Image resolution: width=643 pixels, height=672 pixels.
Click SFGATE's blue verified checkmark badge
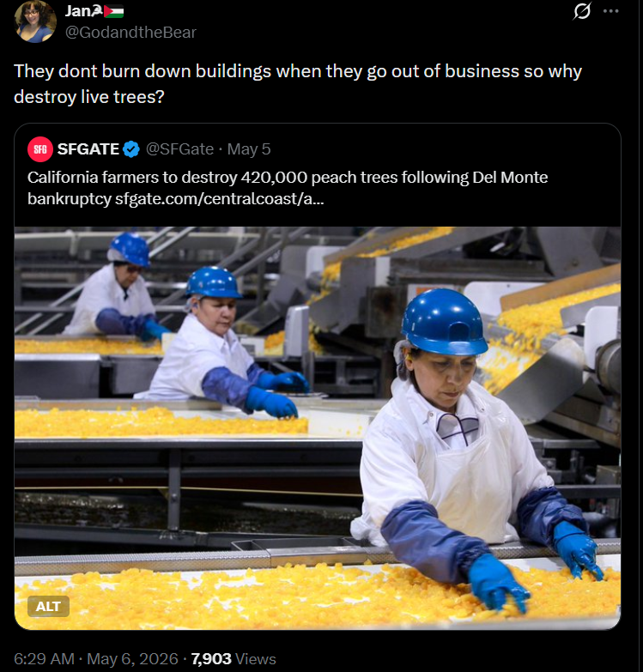click(131, 149)
